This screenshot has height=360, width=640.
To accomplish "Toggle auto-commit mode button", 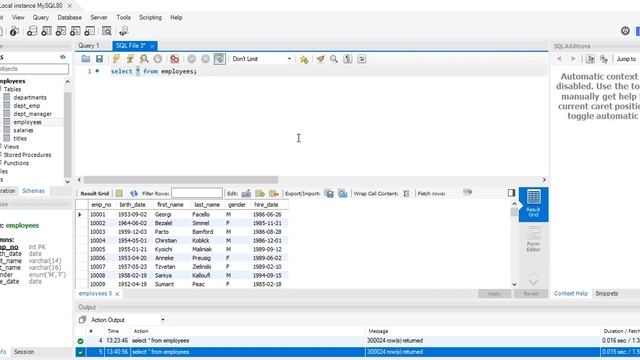I will [220, 59].
